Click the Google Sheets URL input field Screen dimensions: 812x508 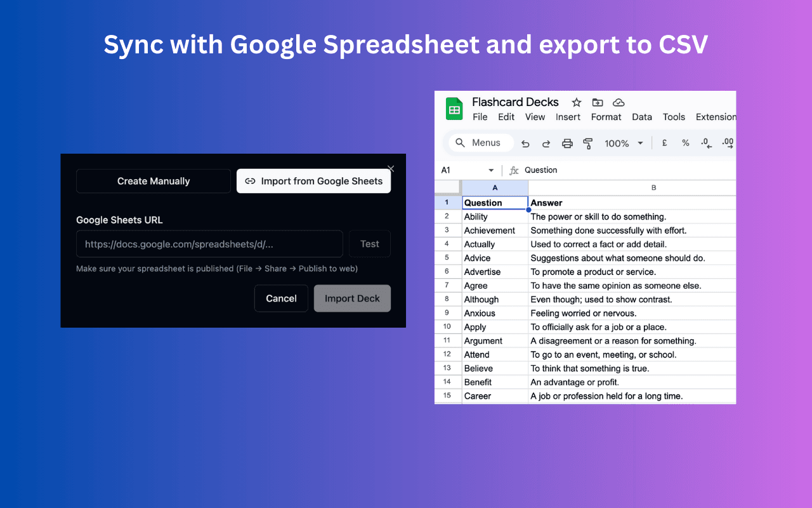(209, 244)
